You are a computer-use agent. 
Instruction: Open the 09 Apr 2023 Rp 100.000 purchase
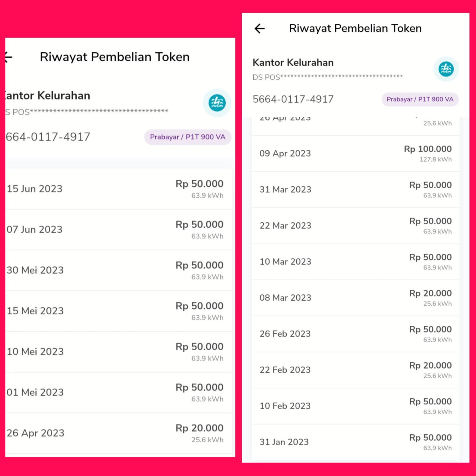coord(355,154)
